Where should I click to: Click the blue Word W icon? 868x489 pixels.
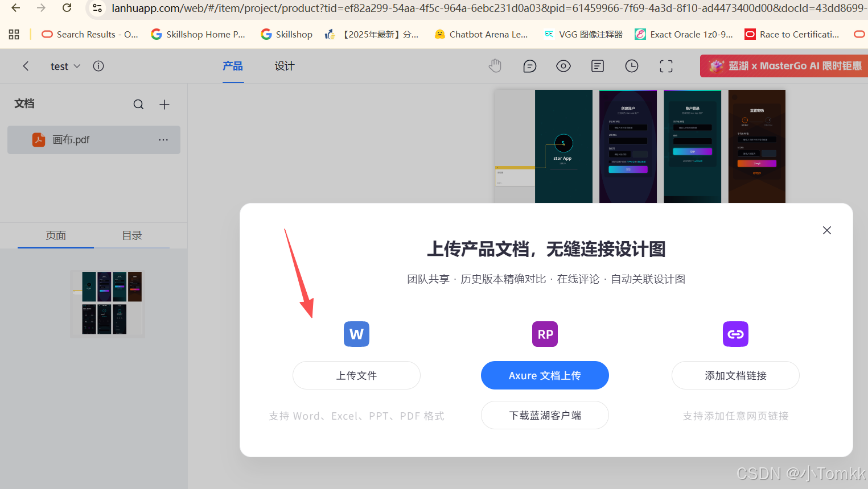[356, 334]
